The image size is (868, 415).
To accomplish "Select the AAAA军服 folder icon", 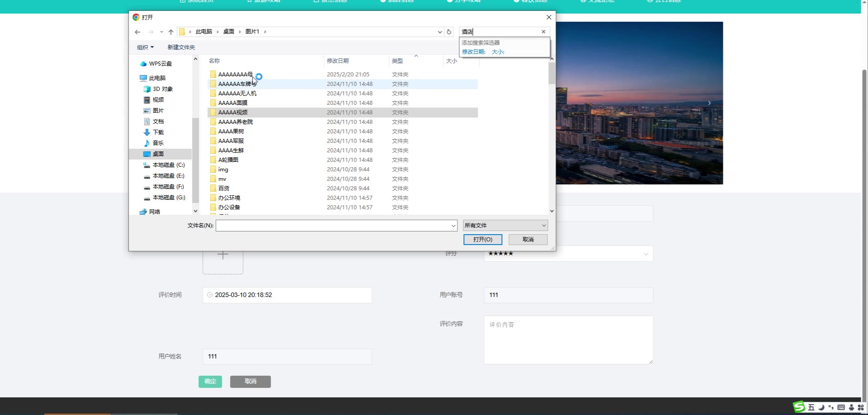I will click(213, 141).
